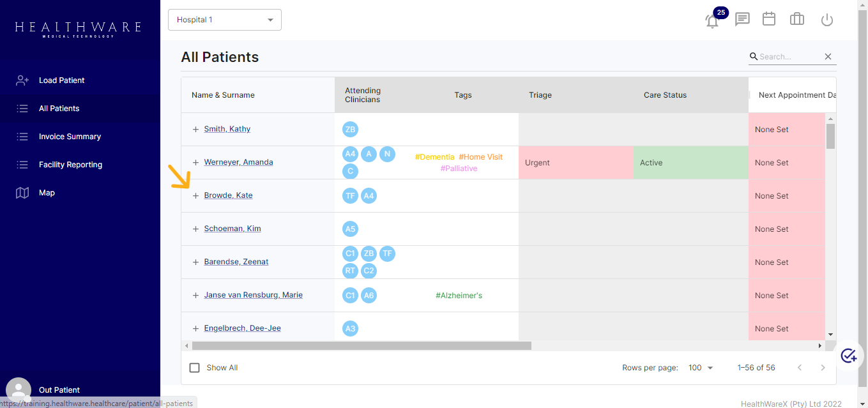Clear the search field with X icon
The image size is (868, 408).
pyautogui.click(x=828, y=57)
